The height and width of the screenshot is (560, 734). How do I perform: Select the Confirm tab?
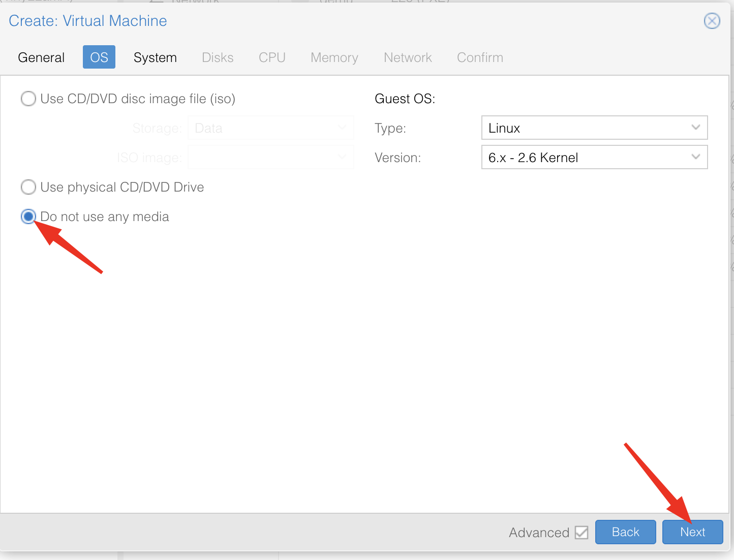tap(480, 57)
